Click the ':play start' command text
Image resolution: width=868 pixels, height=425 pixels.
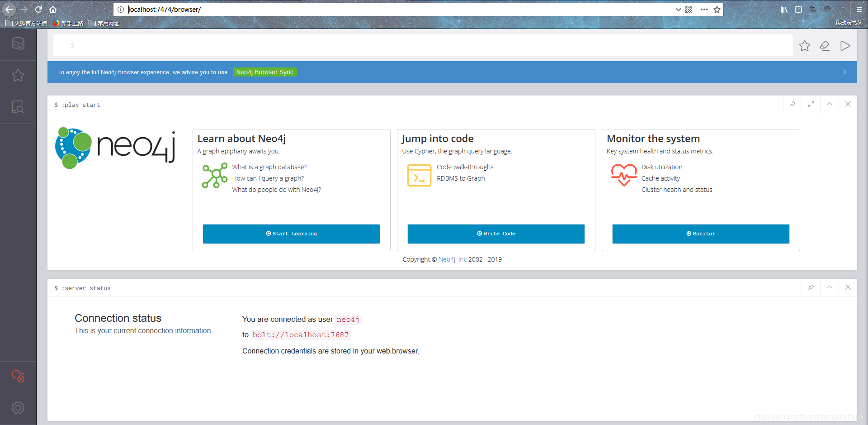click(x=81, y=105)
